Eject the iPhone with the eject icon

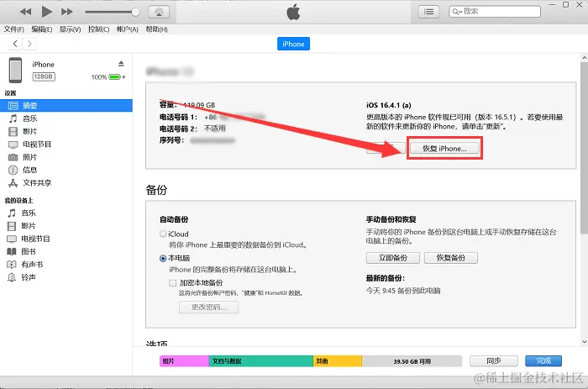pyautogui.click(x=121, y=64)
